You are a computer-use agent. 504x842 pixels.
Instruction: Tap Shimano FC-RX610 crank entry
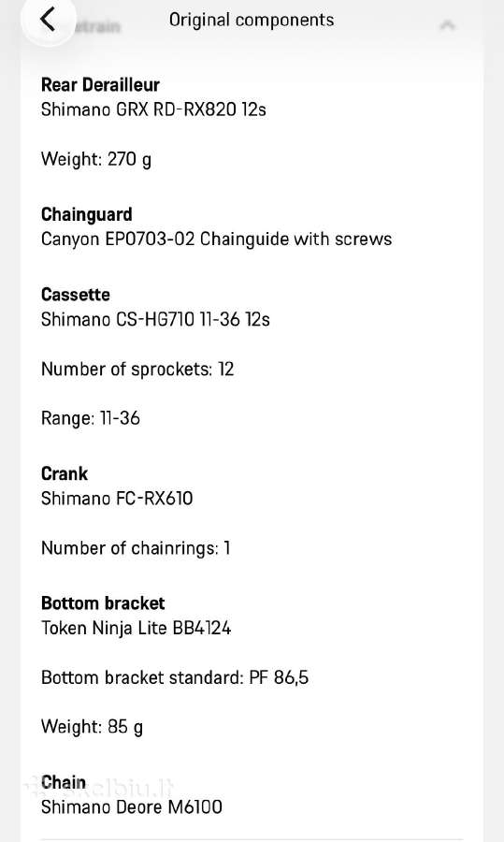pyautogui.click(x=117, y=499)
